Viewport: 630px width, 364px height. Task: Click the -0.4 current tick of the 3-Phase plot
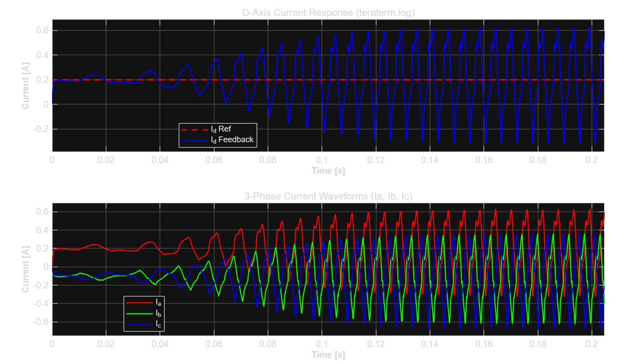click(40, 304)
